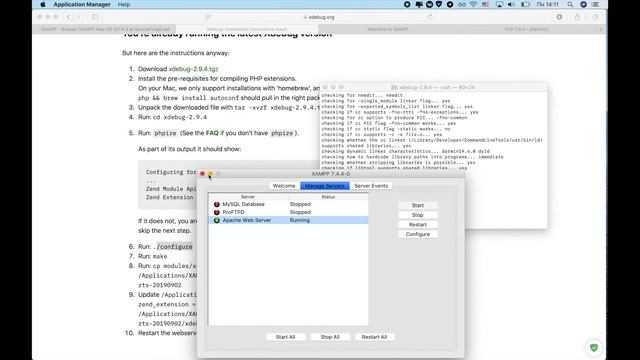The image size is (640, 360).
Task: Switch to the Welcome tab in XAMPP
Action: tap(284, 186)
